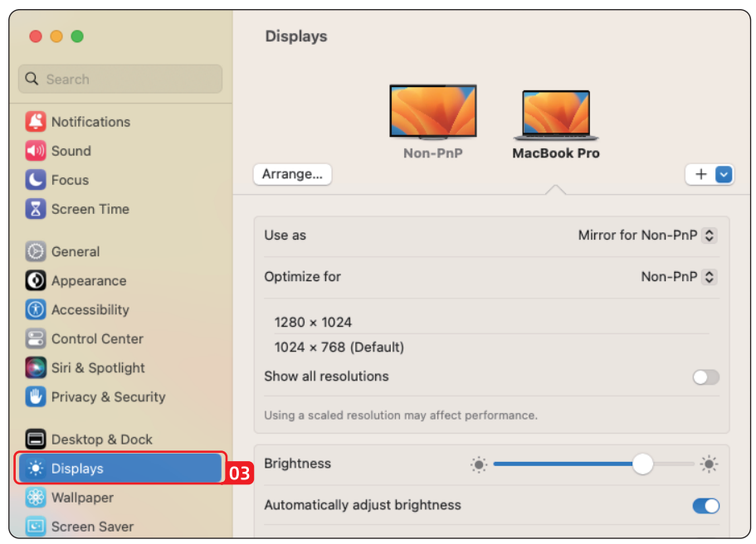This screenshot has width=756, height=544.
Task: Disable Automatically adjust brightness switch
Action: 705,506
